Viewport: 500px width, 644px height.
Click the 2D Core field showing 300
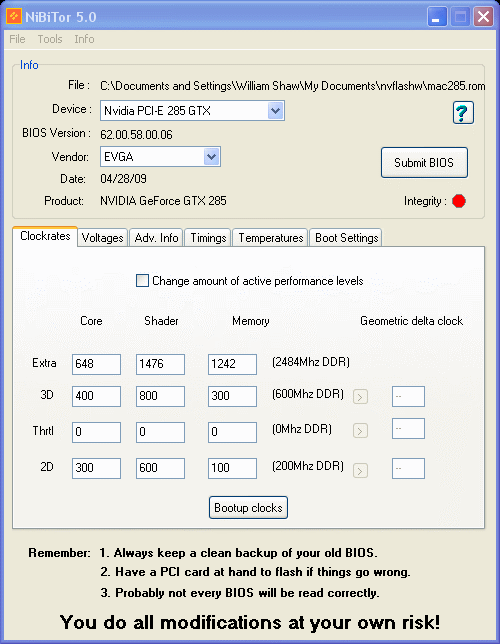[96, 468]
